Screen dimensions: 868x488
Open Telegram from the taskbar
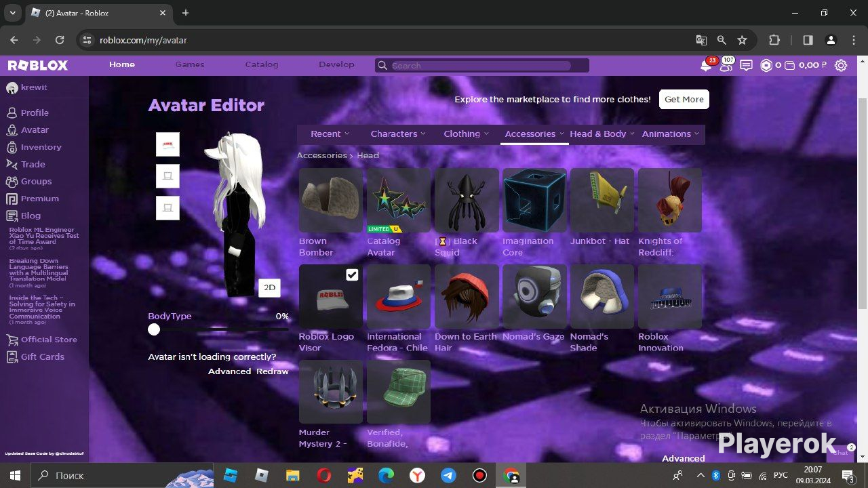click(x=448, y=475)
